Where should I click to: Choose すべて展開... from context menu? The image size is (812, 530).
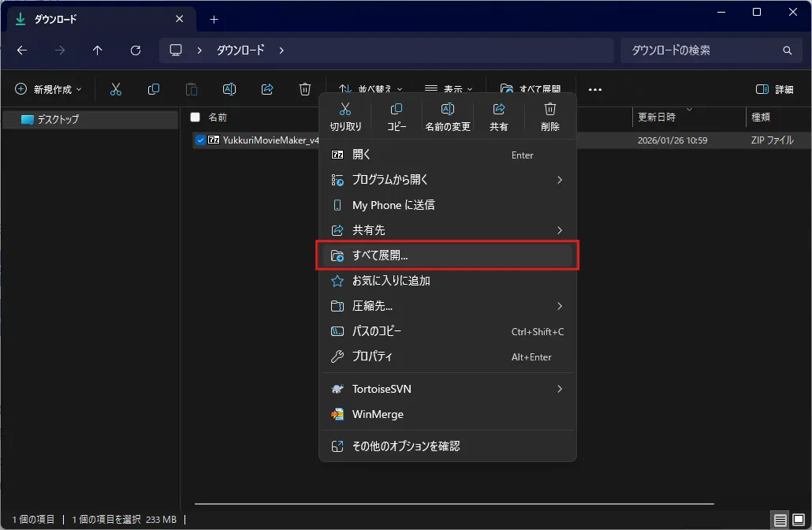[448, 256]
